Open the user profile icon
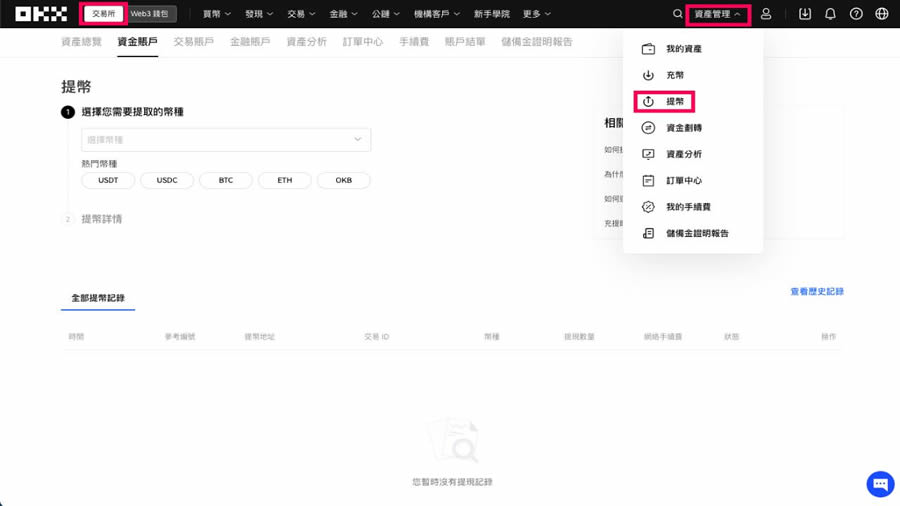 [766, 14]
